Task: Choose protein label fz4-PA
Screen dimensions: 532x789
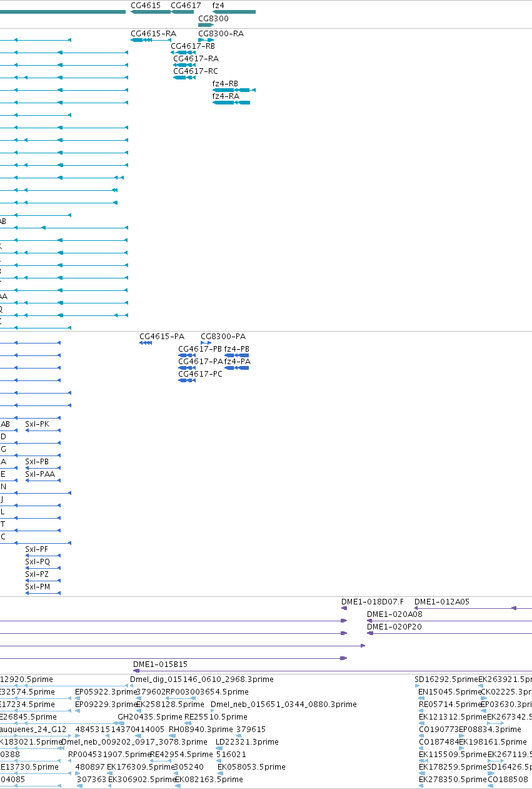Action: coord(238,362)
